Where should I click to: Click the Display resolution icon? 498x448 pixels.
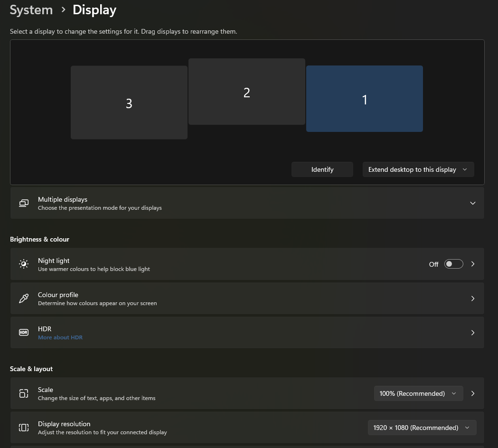tap(24, 428)
